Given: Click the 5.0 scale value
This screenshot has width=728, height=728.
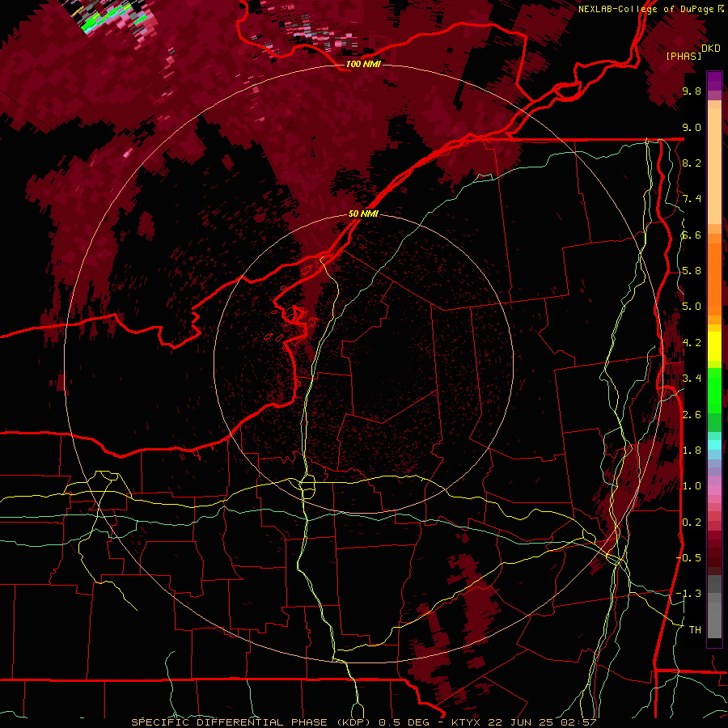Looking at the screenshot, I should tap(692, 307).
